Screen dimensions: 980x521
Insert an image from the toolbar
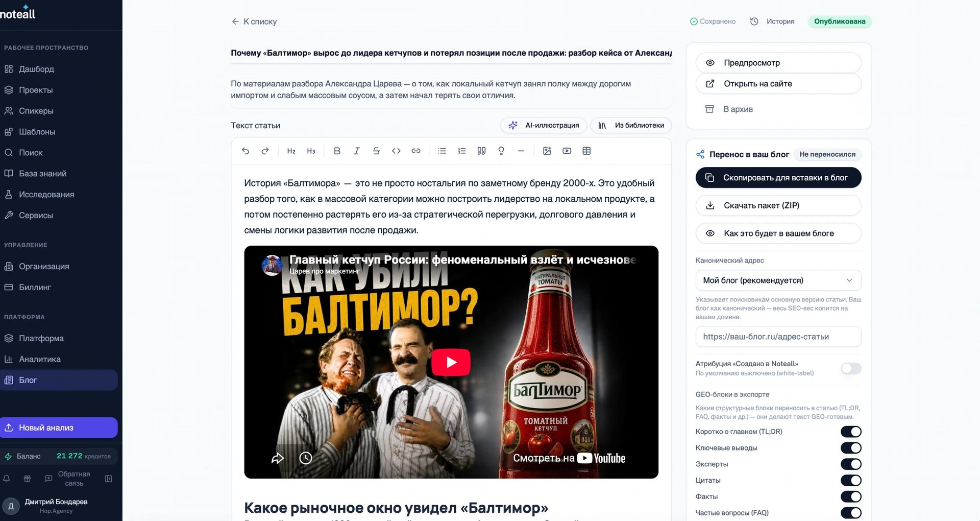point(547,151)
